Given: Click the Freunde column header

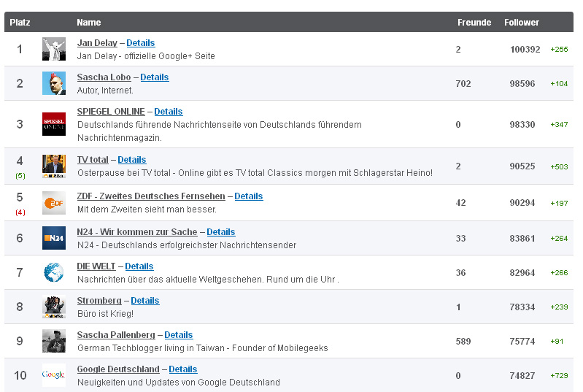Looking at the screenshot, I should click(x=474, y=23).
